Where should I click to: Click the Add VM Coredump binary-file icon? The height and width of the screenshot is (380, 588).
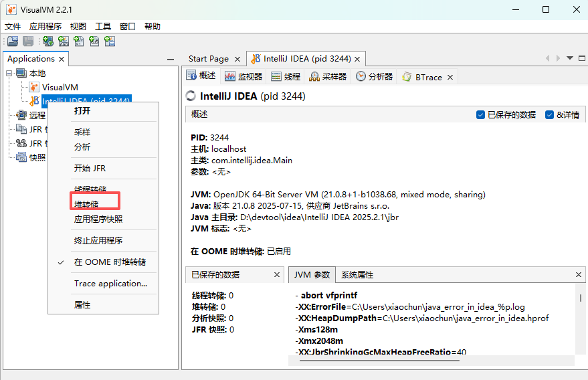tap(79, 41)
